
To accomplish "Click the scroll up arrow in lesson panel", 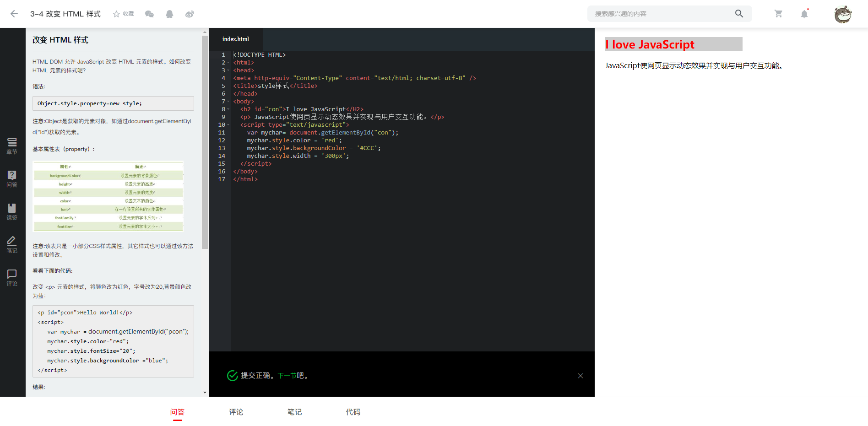I will click(x=205, y=32).
